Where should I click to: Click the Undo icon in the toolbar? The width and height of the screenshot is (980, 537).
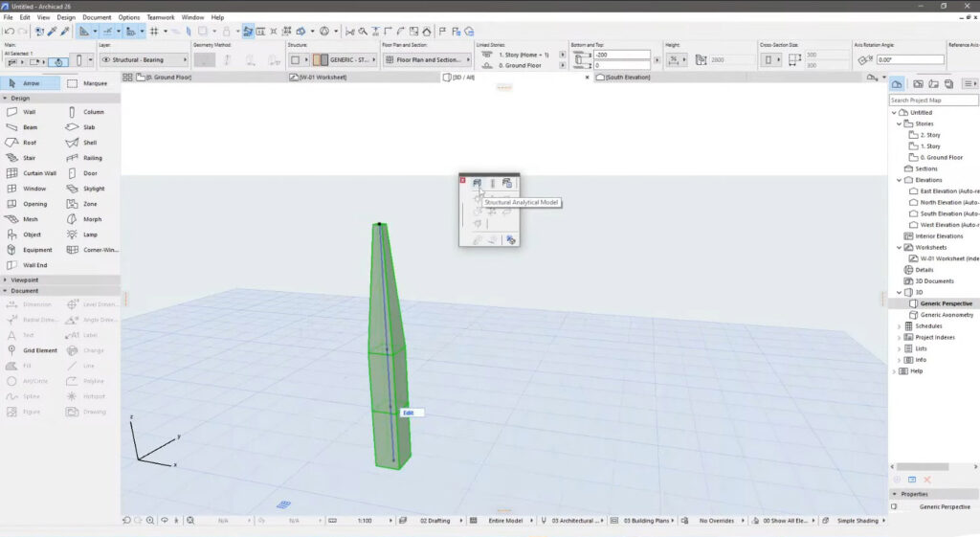pyautogui.click(x=9, y=32)
